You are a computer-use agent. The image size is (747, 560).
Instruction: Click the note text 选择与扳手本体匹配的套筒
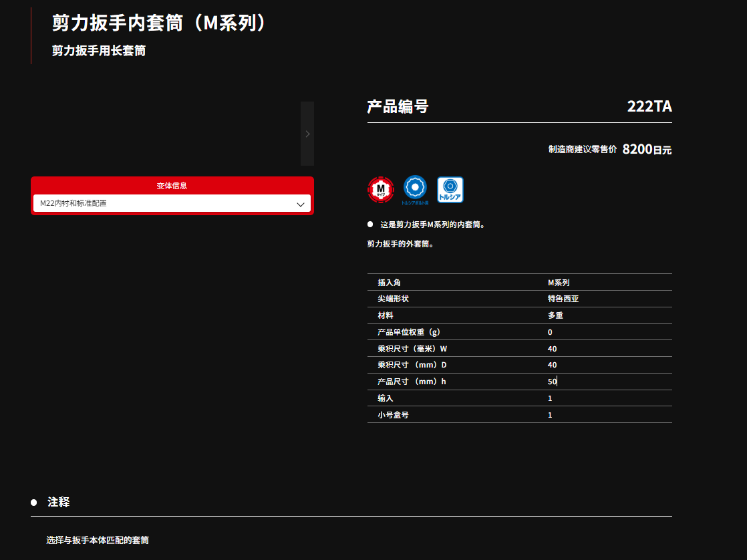coord(98,539)
